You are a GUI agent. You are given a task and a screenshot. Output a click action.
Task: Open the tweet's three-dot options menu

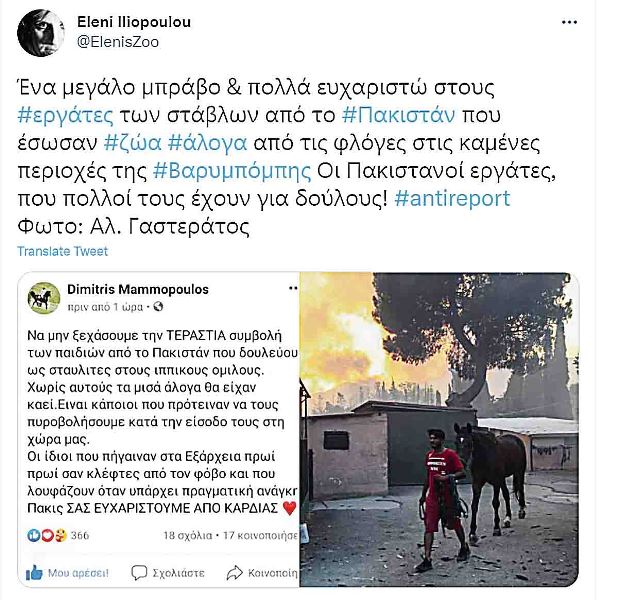pos(569,22)
